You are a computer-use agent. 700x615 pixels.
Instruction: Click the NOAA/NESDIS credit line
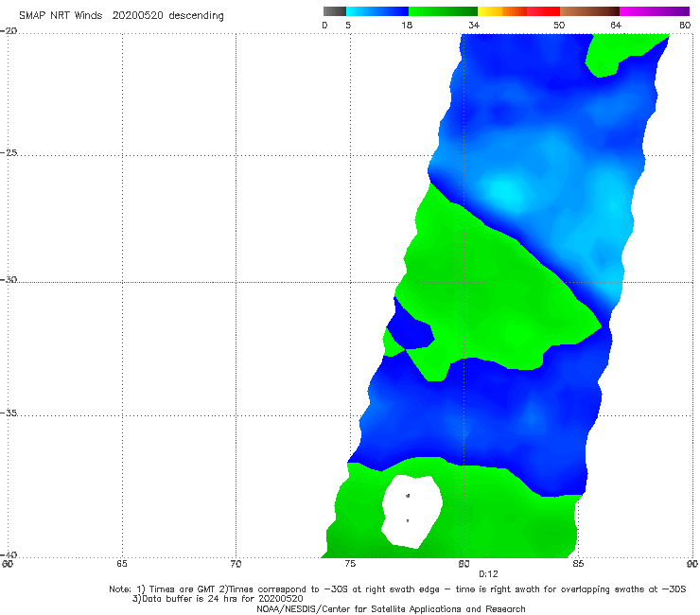tap(391, 608)
